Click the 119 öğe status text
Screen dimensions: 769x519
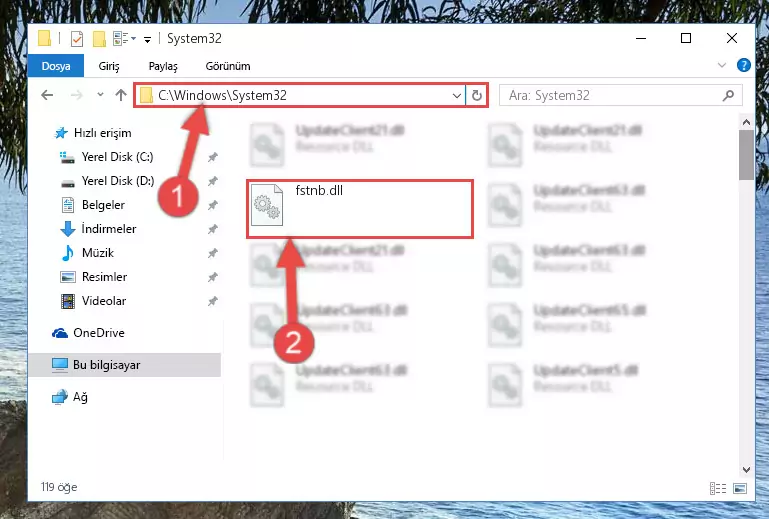(59, 487)
